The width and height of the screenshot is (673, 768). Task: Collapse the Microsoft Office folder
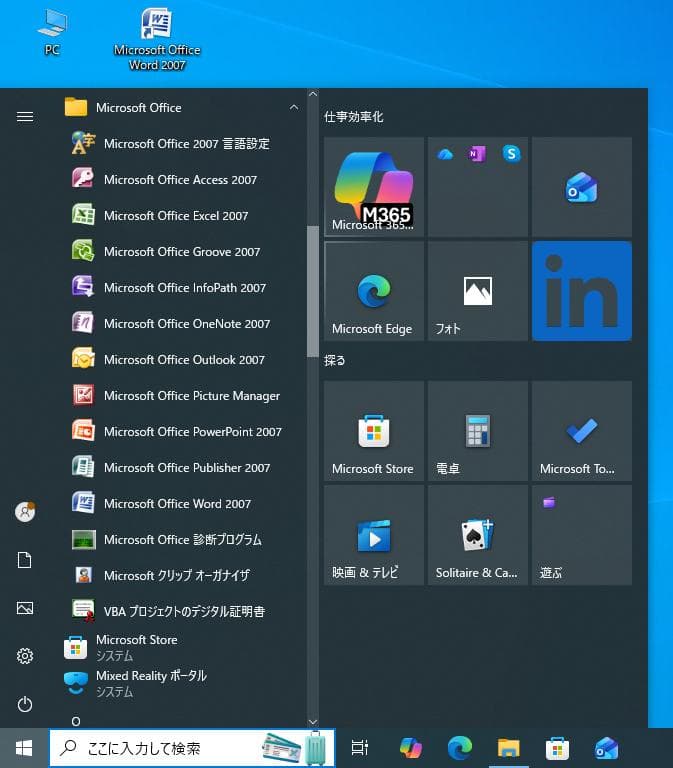click(x=293, y=107)
